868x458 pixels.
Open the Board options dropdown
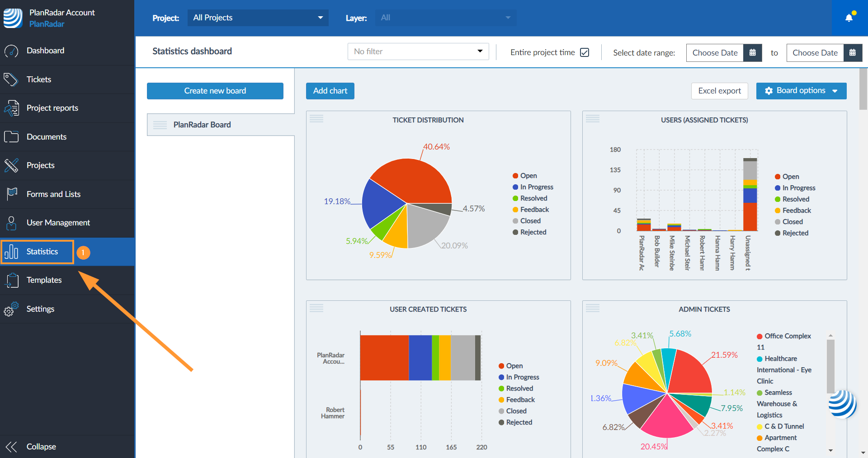point(801,90)
